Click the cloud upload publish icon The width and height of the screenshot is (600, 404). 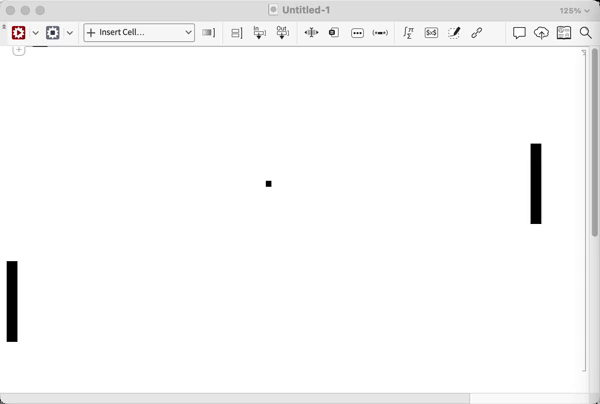point(541,33)
